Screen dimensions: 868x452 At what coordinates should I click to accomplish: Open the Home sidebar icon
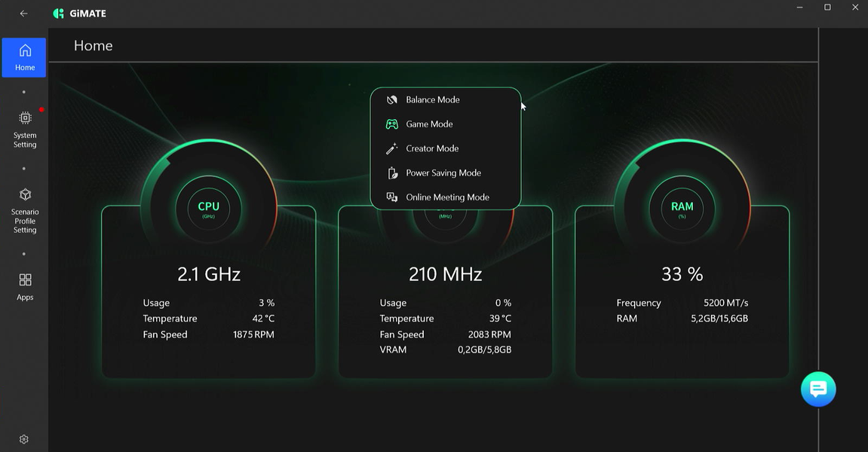[x=25, y=51]
